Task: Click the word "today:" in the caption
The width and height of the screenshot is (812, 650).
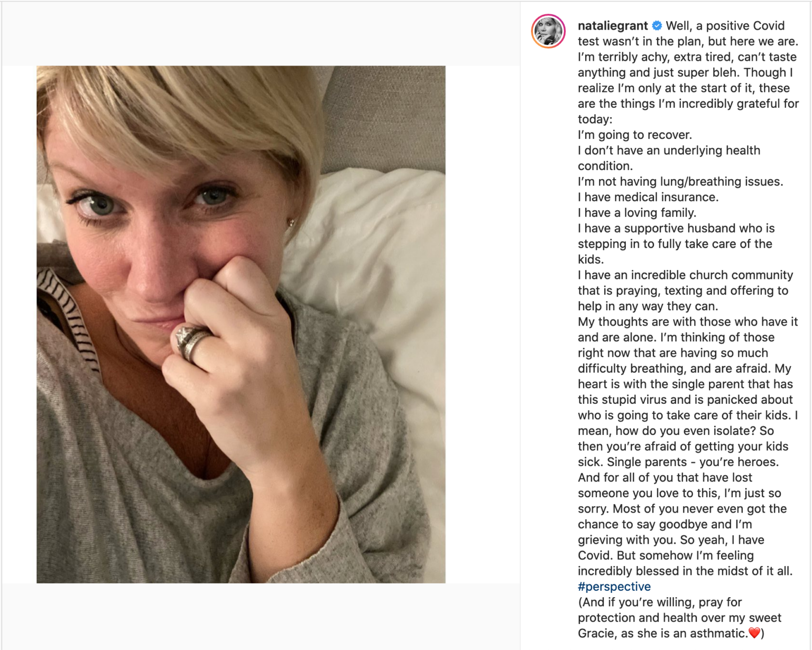Action: click(x=595, y=119)
